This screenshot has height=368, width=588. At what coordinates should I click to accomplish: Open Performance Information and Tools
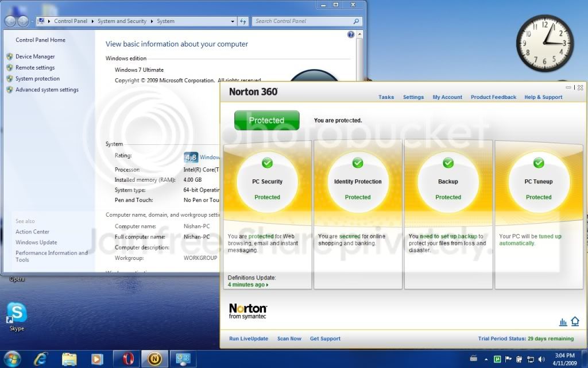click(x=51, y=256)
